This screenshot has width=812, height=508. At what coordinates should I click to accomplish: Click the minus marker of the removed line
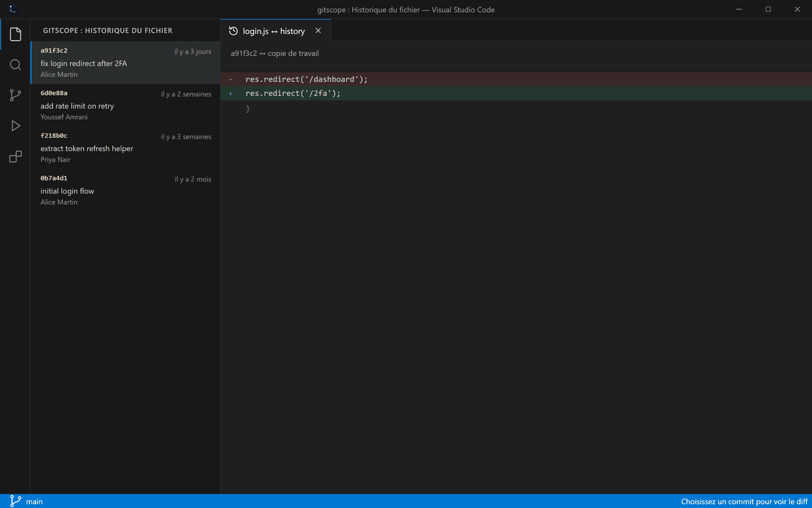[231, 79]
